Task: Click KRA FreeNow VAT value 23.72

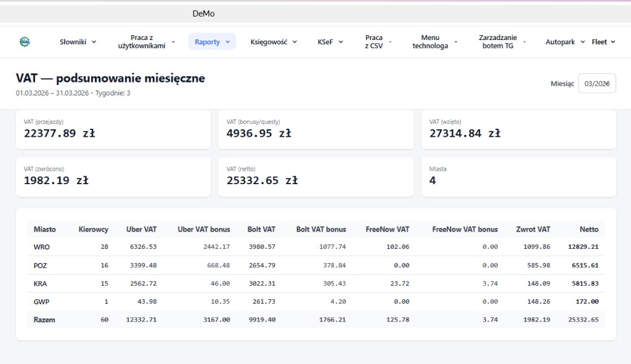Action: coord(399,283)
